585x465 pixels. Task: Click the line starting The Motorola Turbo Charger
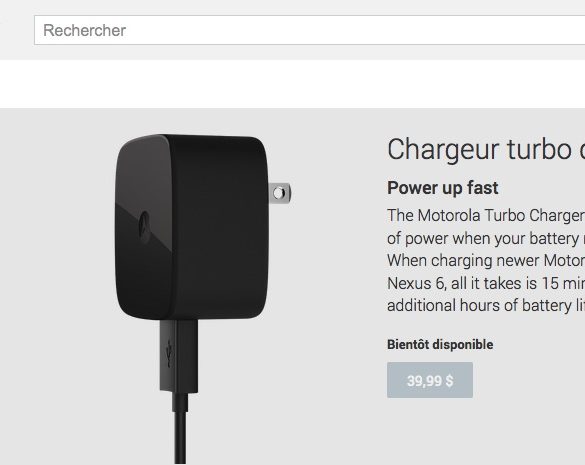[486, 215]
